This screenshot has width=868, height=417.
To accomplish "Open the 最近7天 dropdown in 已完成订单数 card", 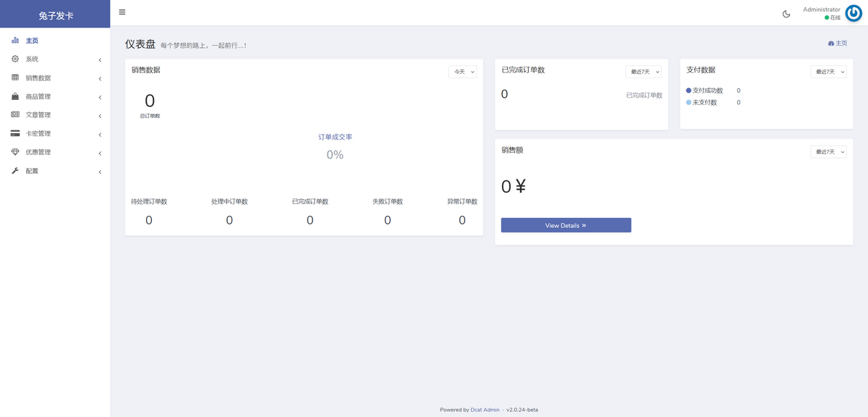I will click(x=643, y=72).
